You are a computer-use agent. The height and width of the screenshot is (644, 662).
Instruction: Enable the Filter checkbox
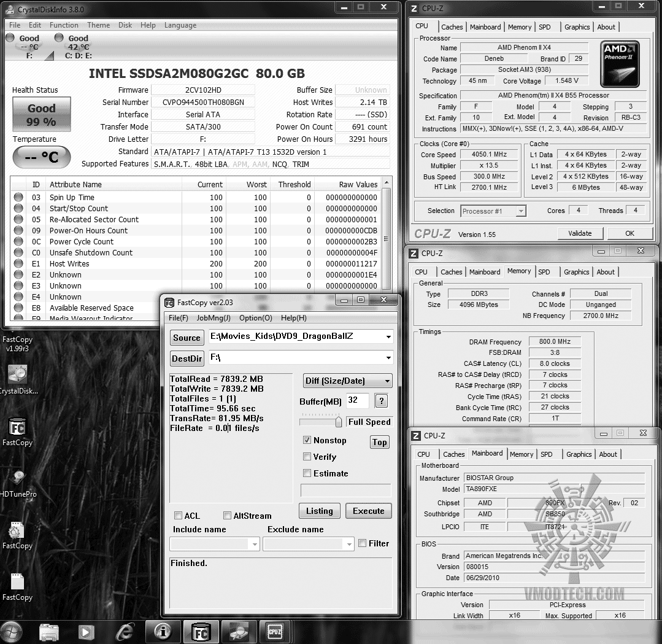click(362, 543)
